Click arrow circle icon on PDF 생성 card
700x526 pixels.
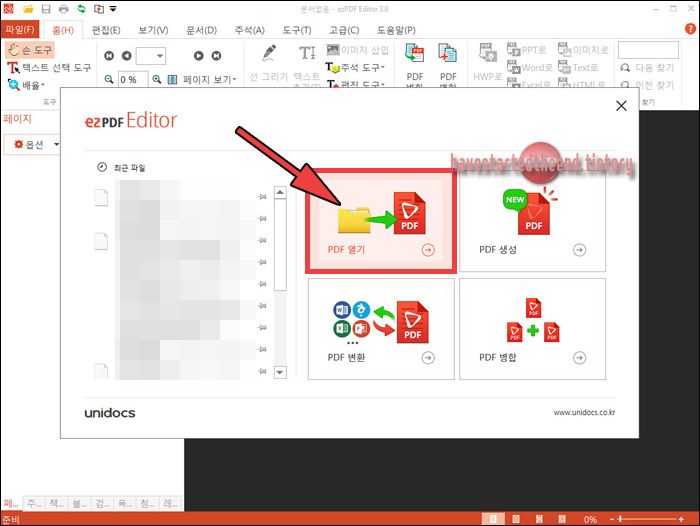pos(579,250)
